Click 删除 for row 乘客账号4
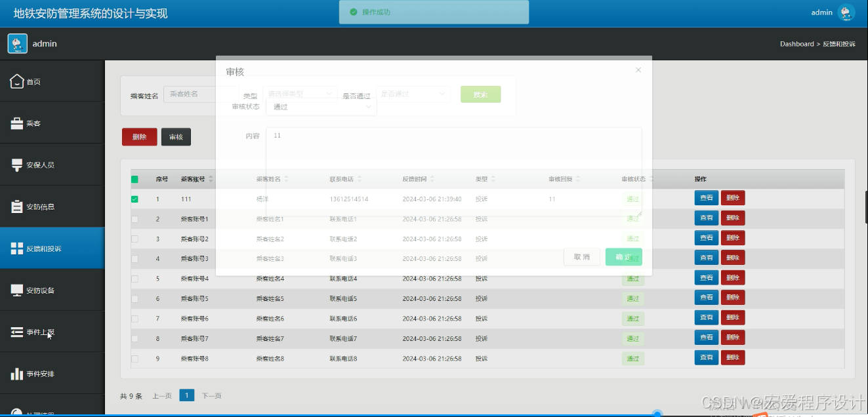This screenshot has width=868, height=417. [733, 278]
